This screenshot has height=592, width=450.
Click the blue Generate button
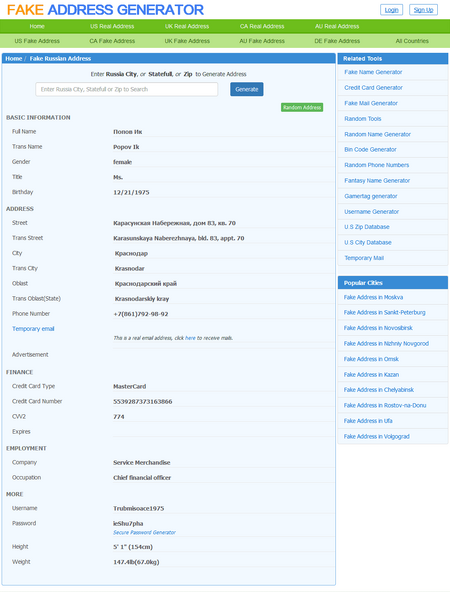[247, 89]
